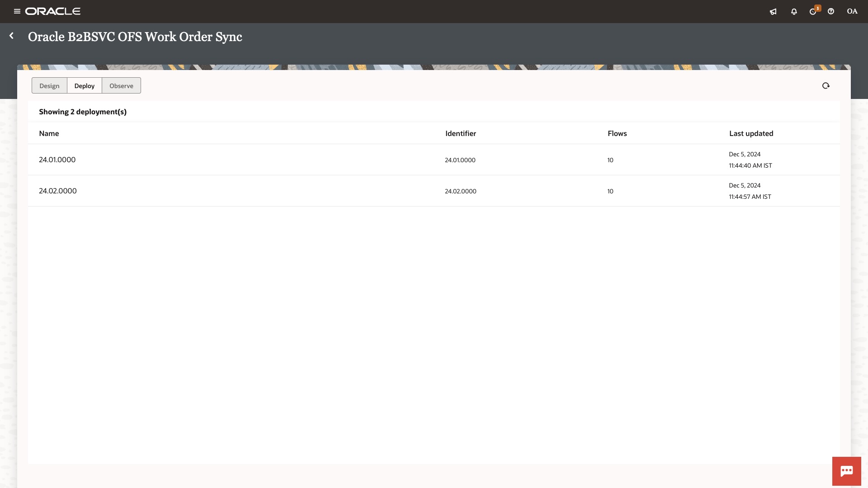
Task: Open the OA user avatar menu
Action: click(x=852, y=11)
